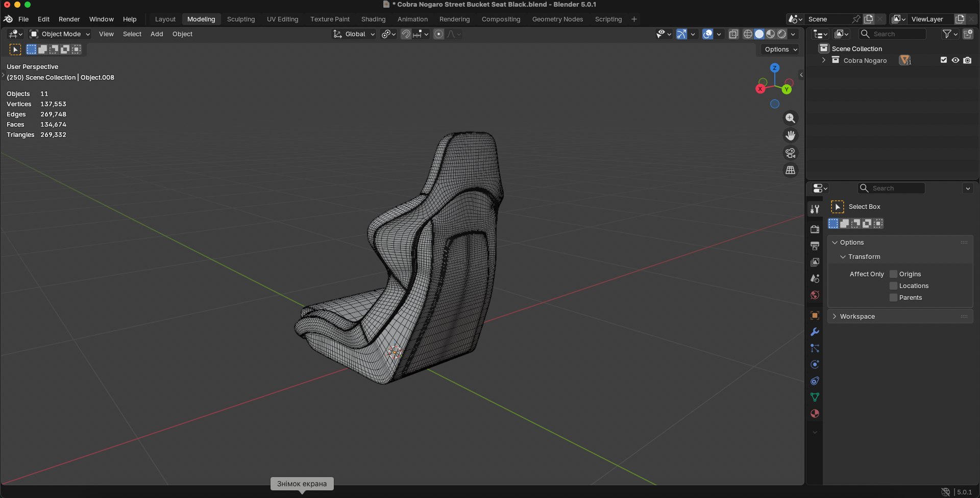Click the outliner Search field
Viewport: 980px width, 498px height.
point(892,34)
